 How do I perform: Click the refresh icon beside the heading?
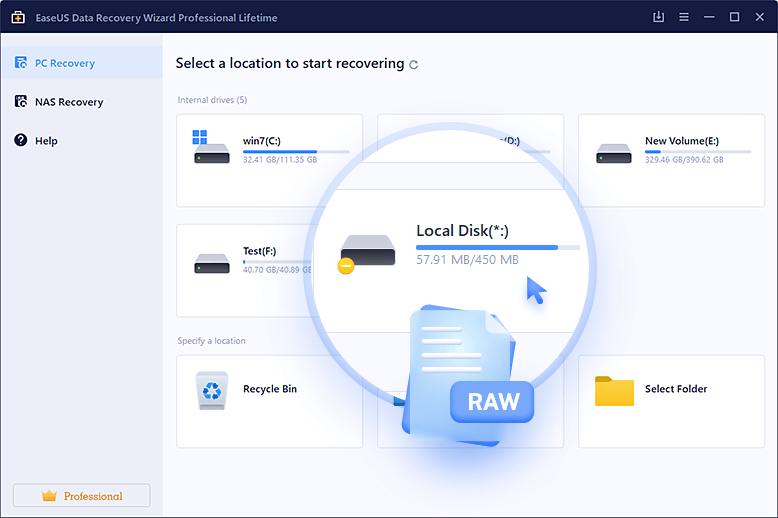tap(414, 64)
